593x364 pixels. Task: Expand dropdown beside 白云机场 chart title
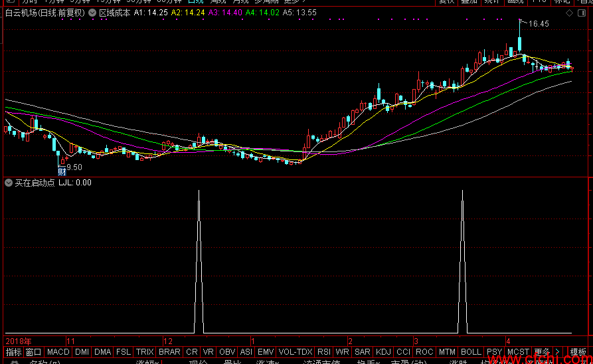click(92, 13)
